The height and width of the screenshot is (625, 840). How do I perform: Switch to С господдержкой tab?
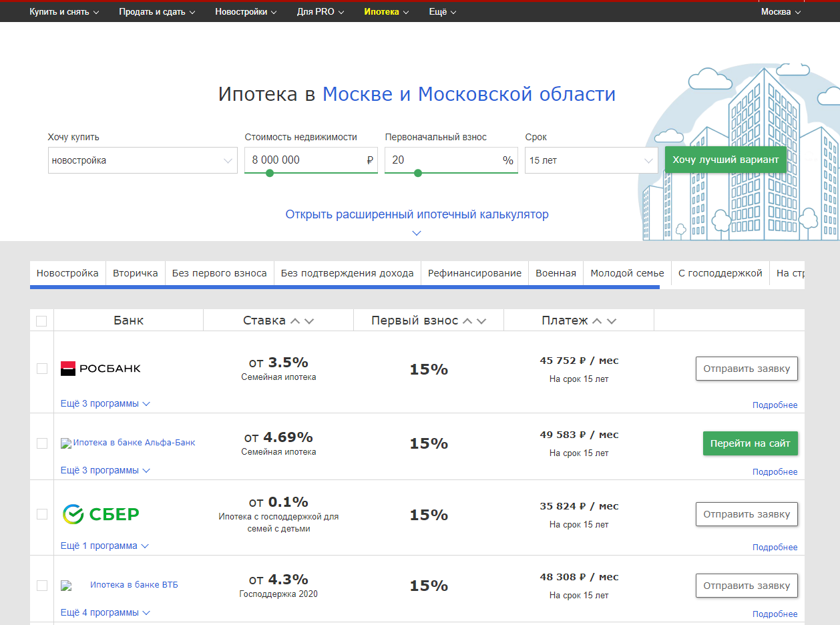pyautogui.click(x=720, y=273)
